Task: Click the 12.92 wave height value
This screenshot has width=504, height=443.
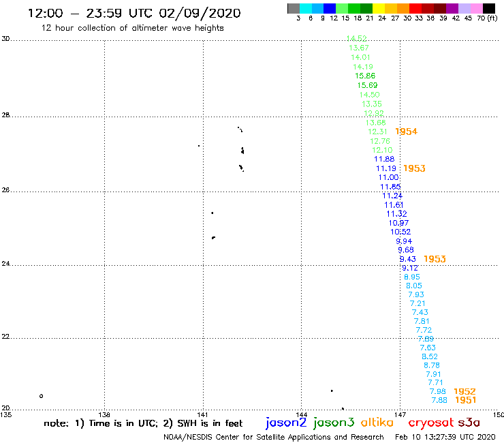Action: 374,113
